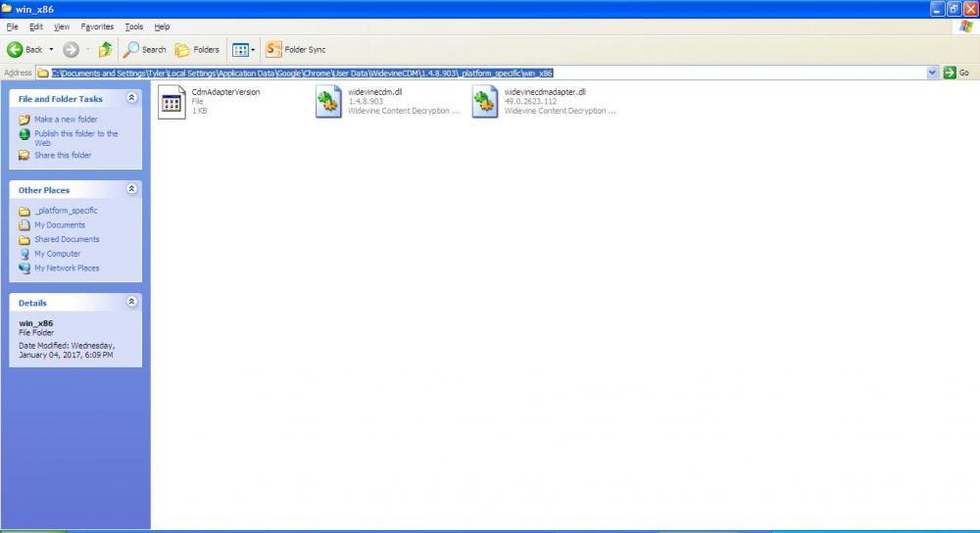Viewport: 980px width, 533px height.
Task: Open the View menu
Action: pos(61,26)
